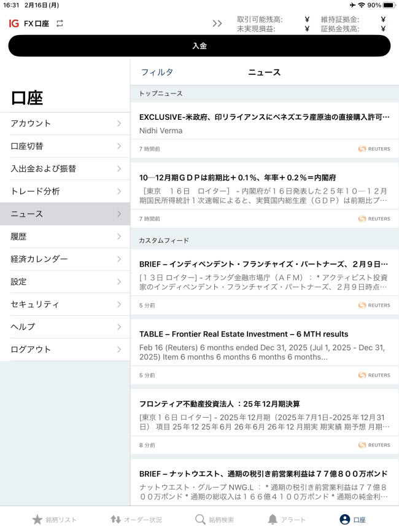Click the 維持証拠金 margin label
The image size is (399, 532).
[x=340, y=19]
